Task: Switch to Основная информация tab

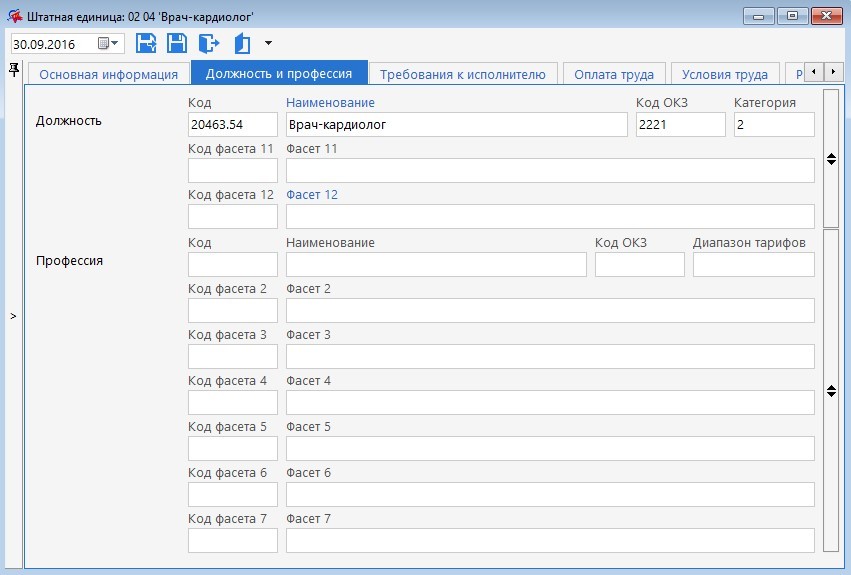Action: tap(109, 74)
